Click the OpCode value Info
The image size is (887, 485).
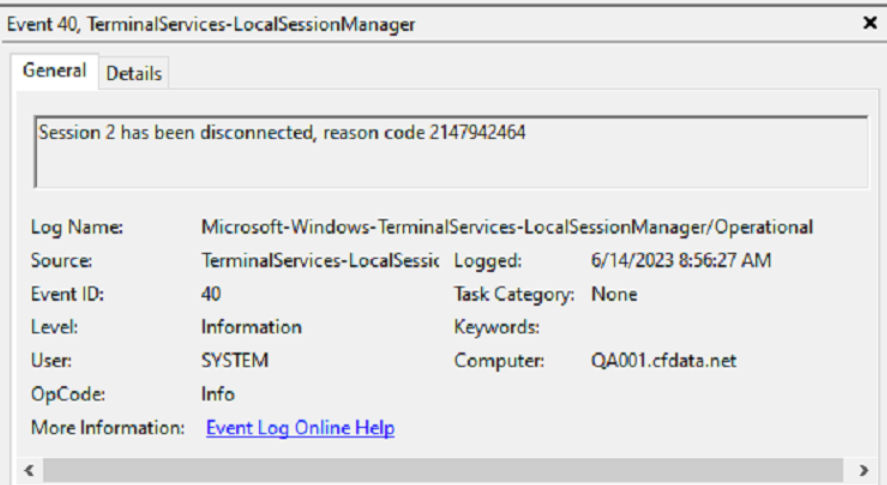[x=218, y=394]
